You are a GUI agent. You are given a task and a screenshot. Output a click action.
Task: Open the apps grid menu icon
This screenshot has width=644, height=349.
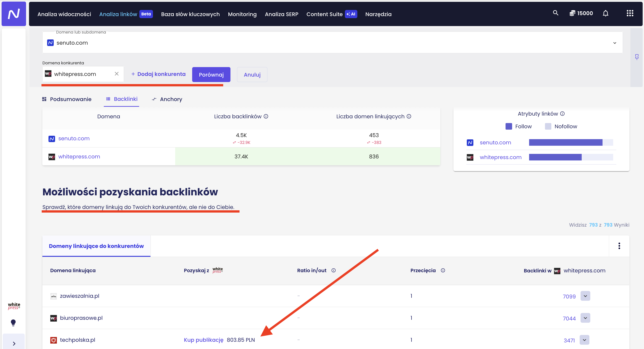(630, 14)
